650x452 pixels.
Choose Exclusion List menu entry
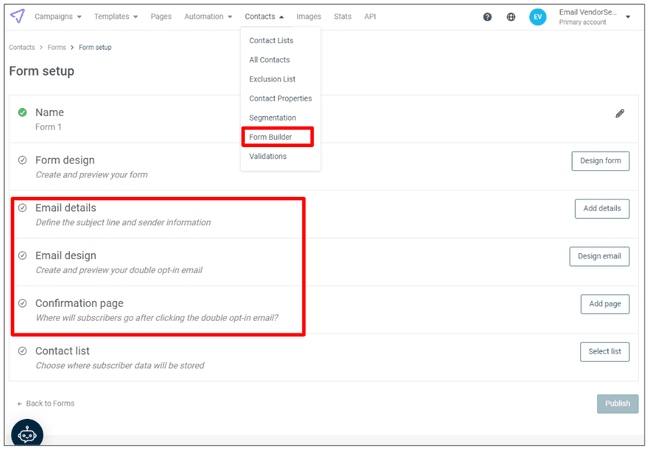(272, 79)
